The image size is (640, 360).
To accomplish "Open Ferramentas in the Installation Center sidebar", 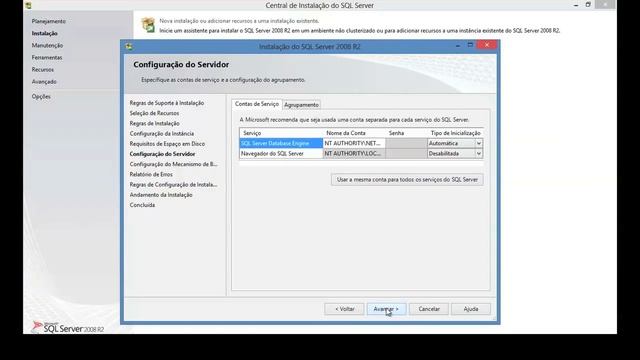I will (x=47, y=58).
